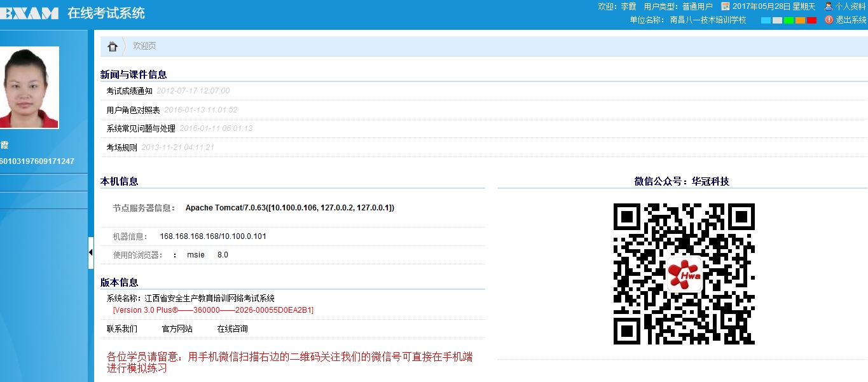Click the timestamp 2016-01-13 11:01:52
Image resolution: width=868 pixels, height=382 pixels.
point(201,110)
